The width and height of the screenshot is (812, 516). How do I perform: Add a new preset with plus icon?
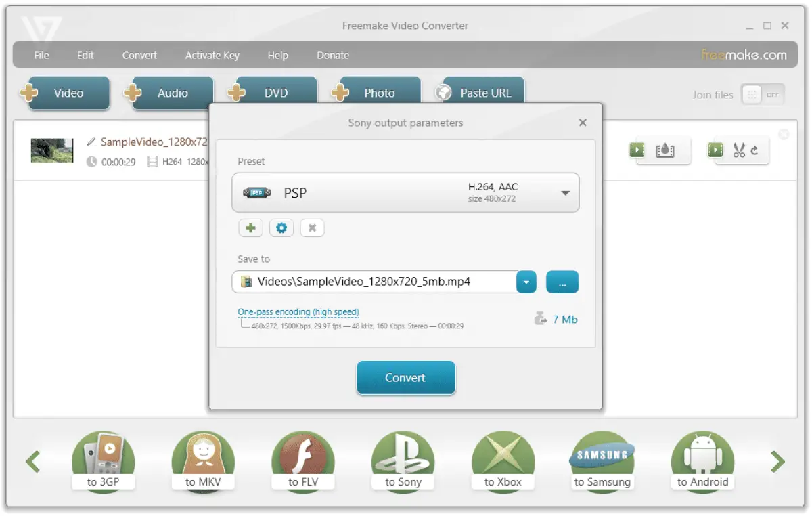point(250,228)
